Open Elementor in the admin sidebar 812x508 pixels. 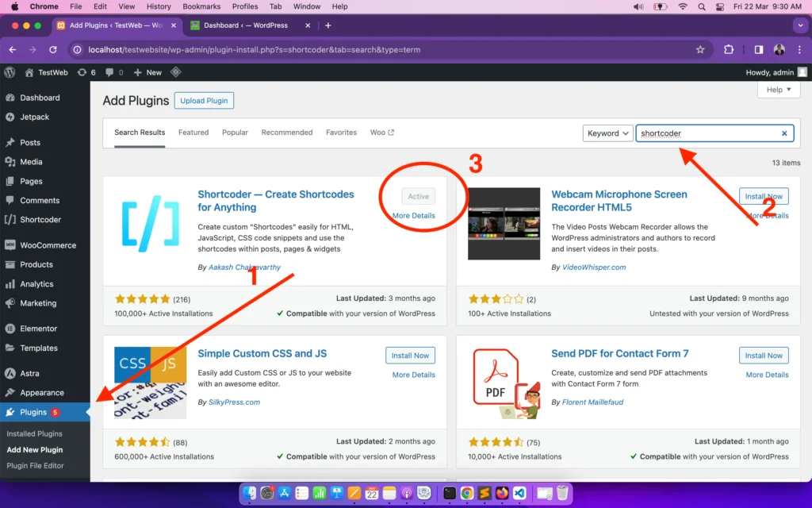pyautogui.click(x=45, y=329)
